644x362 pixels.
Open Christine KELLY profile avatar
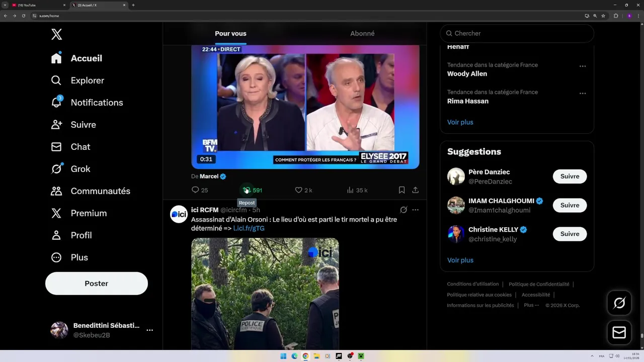(456, 234)
